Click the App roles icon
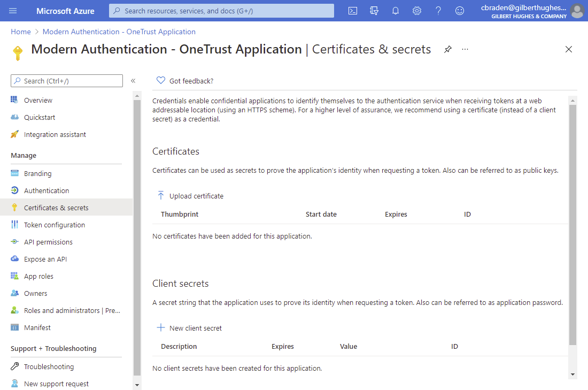Image resolution: width=588 pixels, height=390 pixels. (x=14, y=276)
